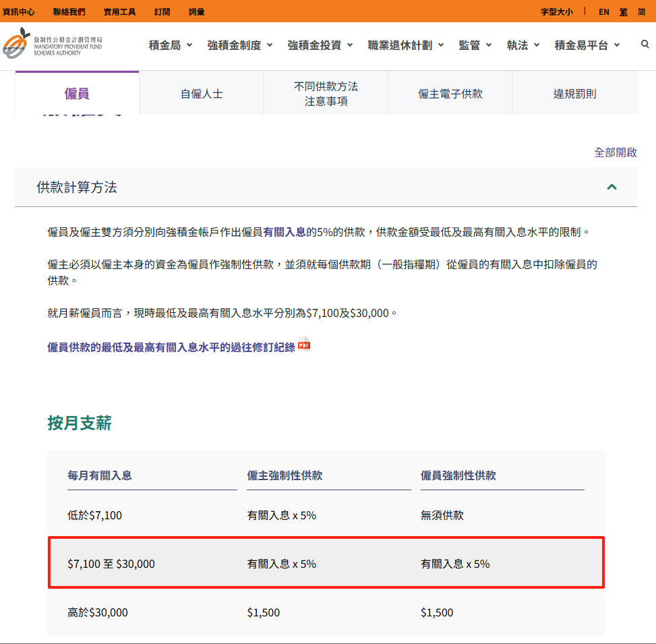The height and width of the screenshot is (644, 656).
Task: Select the 僱主電子供款 tab
Action: (450, 94)
